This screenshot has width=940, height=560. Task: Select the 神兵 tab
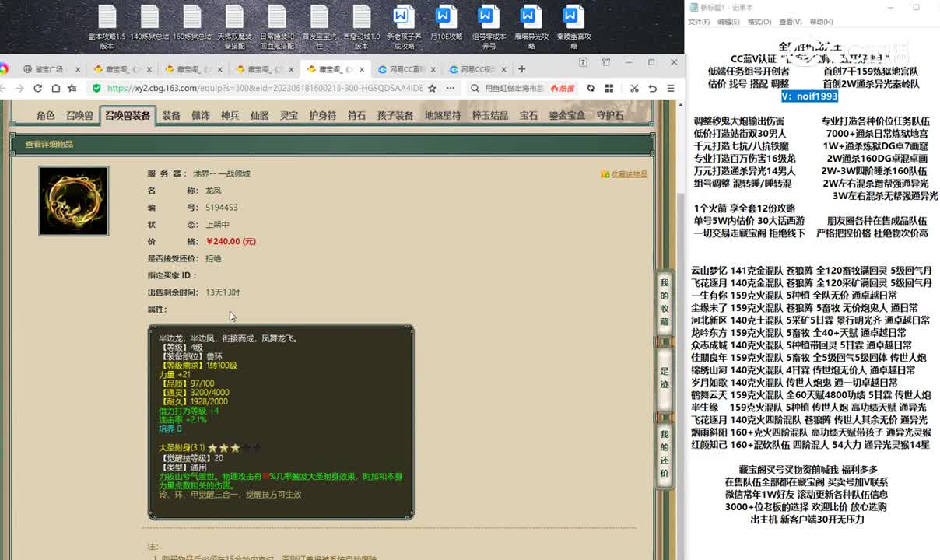[x=230, y=115]
